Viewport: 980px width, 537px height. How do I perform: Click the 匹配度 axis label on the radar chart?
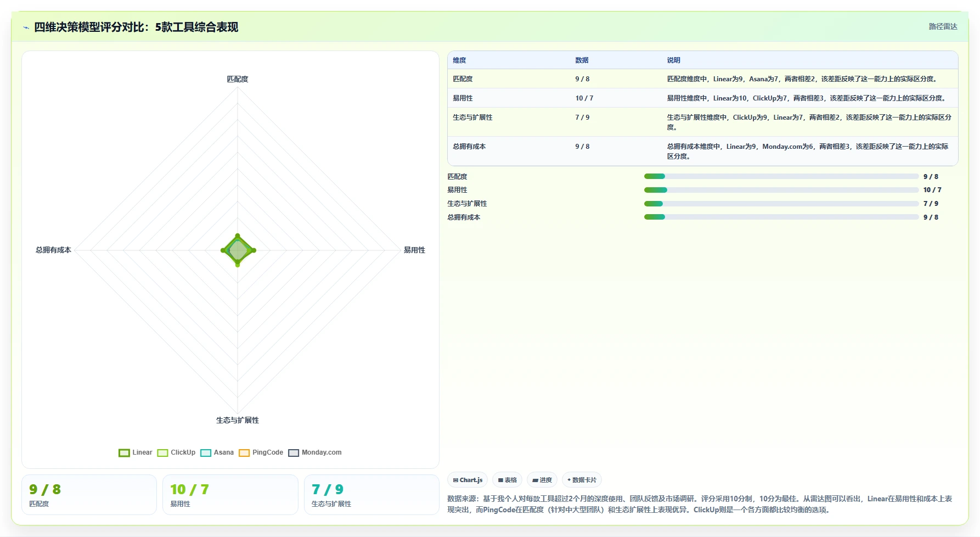click(x=238, y=79)
